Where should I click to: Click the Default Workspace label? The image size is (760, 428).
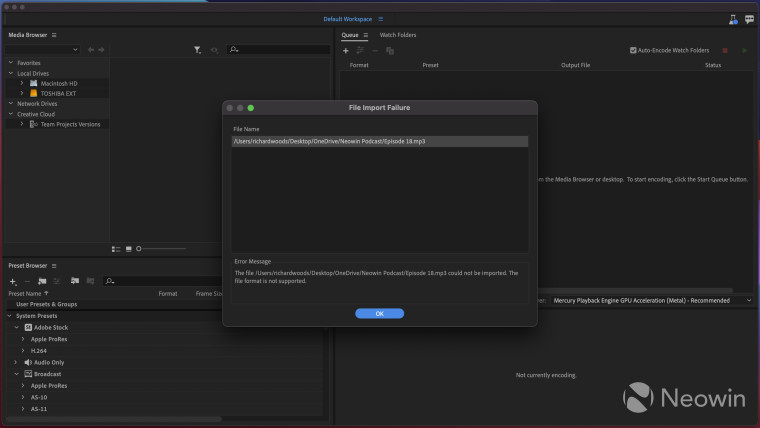(x=348, y=19)
